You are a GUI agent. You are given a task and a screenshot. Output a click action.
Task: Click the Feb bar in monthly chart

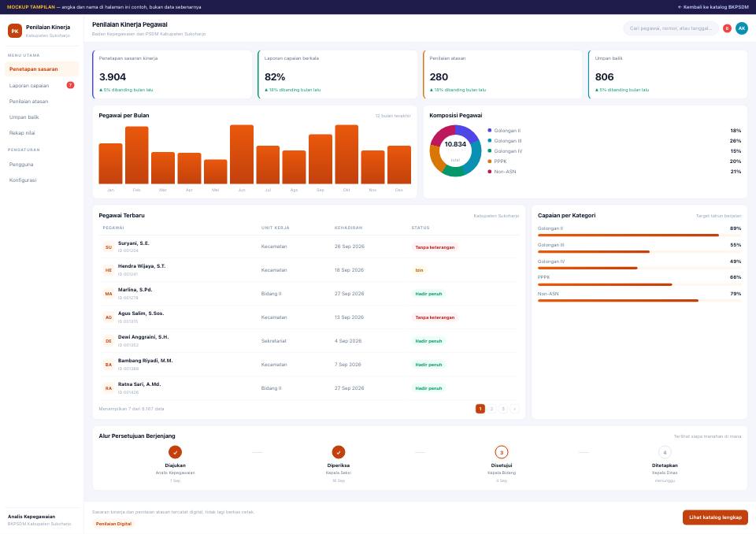137,155
